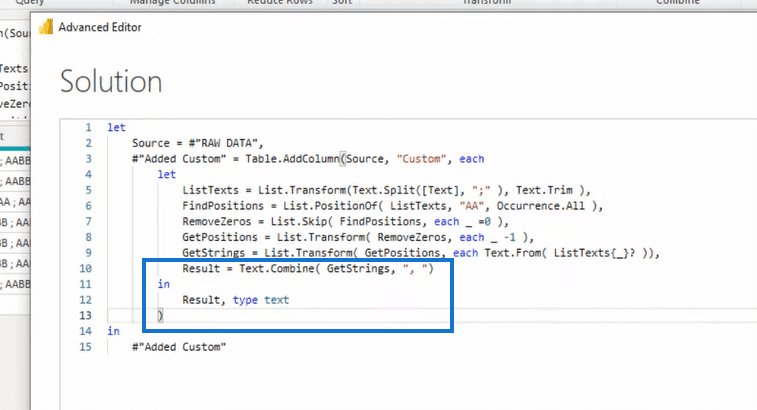Screen dimensions: 757x410
Task: Place cursor after closing parenthesis on line 13
Action: click(x=165, y=316)
